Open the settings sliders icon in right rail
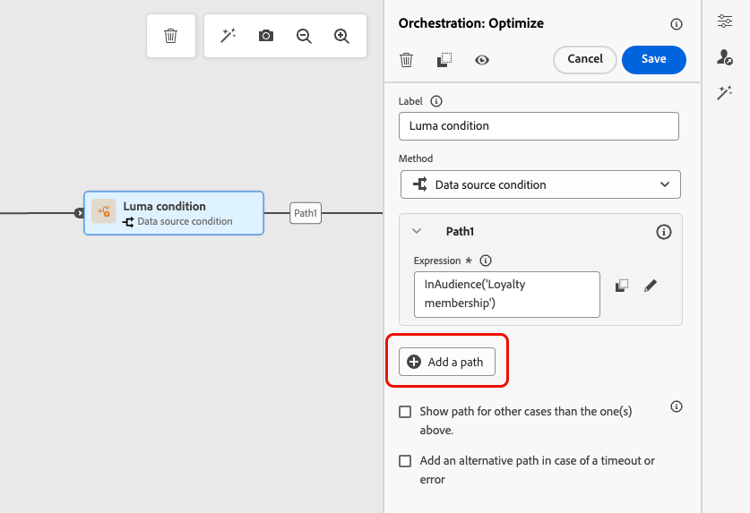750x513 pixels. point(725,22)
